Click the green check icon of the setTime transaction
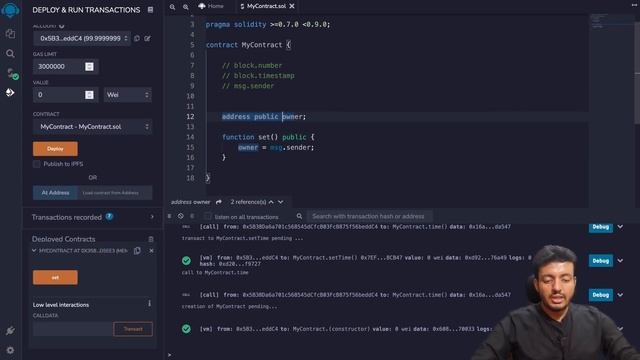This screenshot has width=640, height=360. click(186, 260)
